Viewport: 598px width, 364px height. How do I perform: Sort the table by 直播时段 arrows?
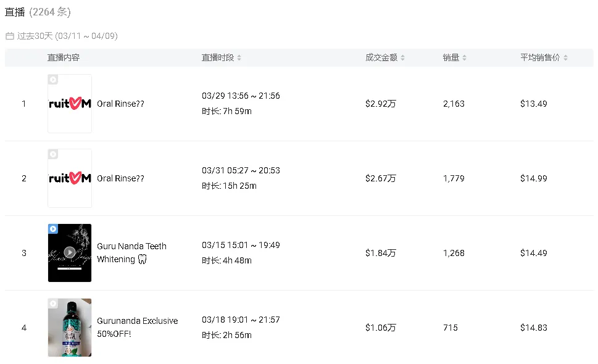[x=239, y=58]
